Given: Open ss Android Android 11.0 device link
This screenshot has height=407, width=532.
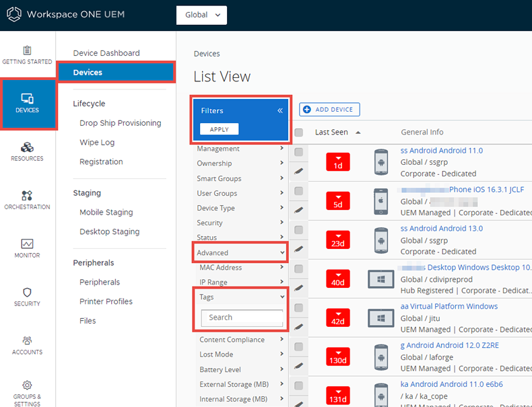Looking at the screenshot, I should (441, 151).
